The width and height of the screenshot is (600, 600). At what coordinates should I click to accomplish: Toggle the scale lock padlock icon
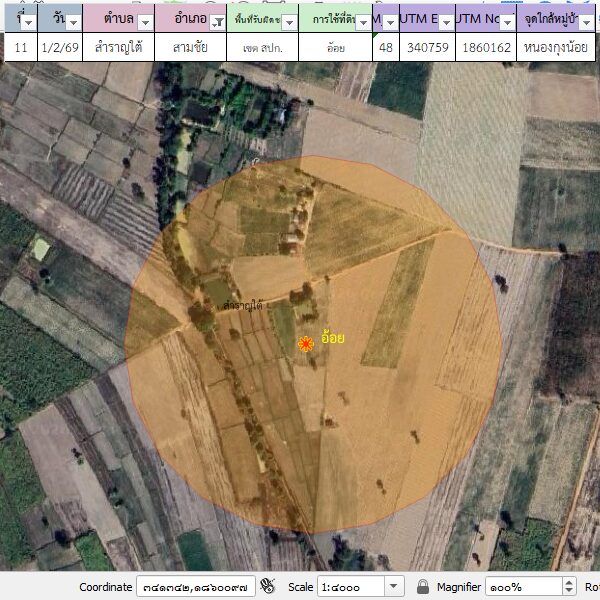(423, 587)
